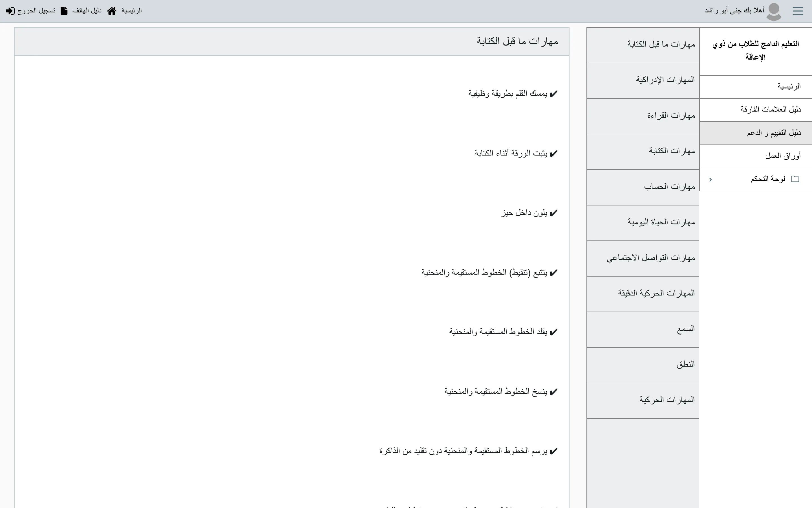
Task: Click يرسم الخطوط المستقيمة والمنحنية دون تقليد من الذاكرة
Action: pyautogui.click(x=463, y=451)
